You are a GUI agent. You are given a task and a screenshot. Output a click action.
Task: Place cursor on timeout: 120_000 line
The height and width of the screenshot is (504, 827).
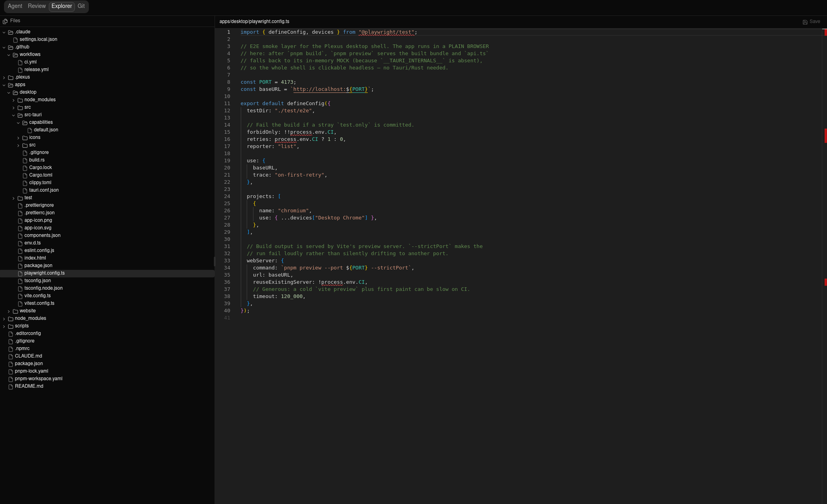[x=279, y=296]
